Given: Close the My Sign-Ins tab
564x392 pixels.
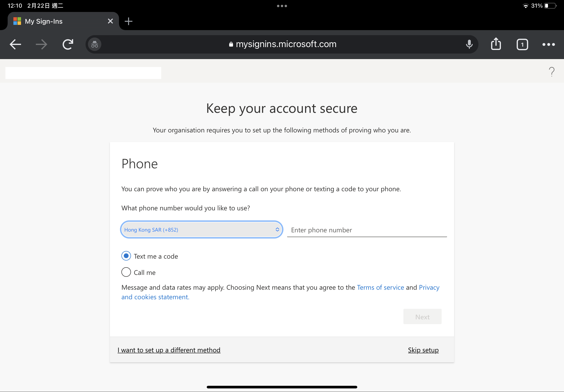Looking at the screenshot, I should click(110, 21).
